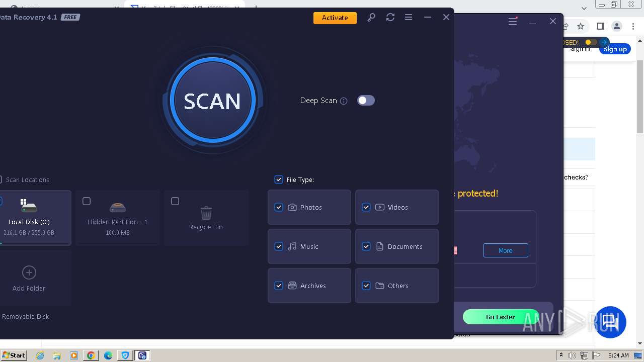Bookmark page with Chrome star icon
Image resolution: width=644 pixels, height=362 pixels.
pyautogui.click(x=581, y=26)
